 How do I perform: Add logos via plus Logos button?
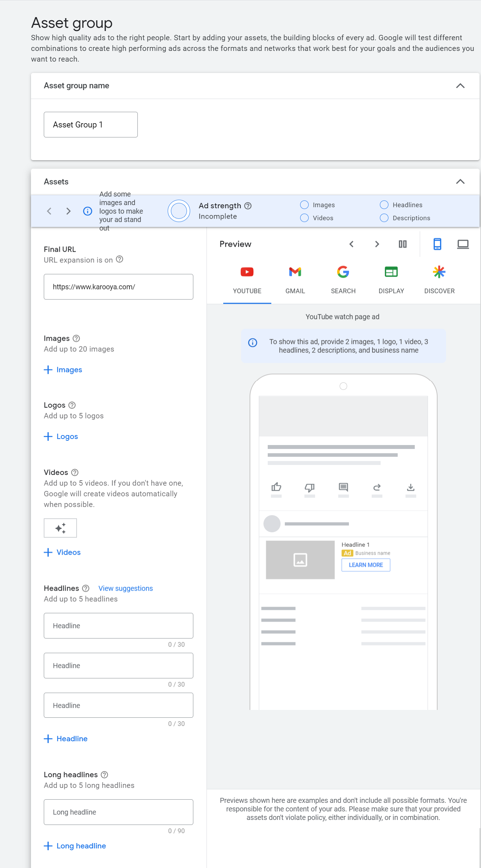[x=61, y=436]
